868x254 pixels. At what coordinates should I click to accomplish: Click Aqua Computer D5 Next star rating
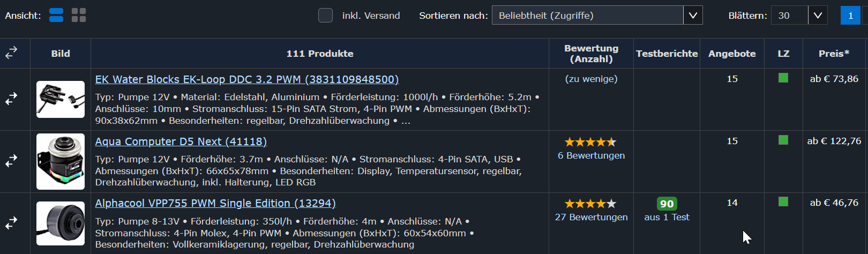590,142
